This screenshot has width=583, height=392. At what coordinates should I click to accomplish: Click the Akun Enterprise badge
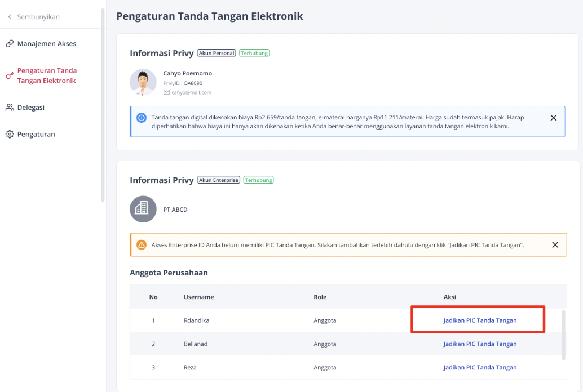(218, 180)
